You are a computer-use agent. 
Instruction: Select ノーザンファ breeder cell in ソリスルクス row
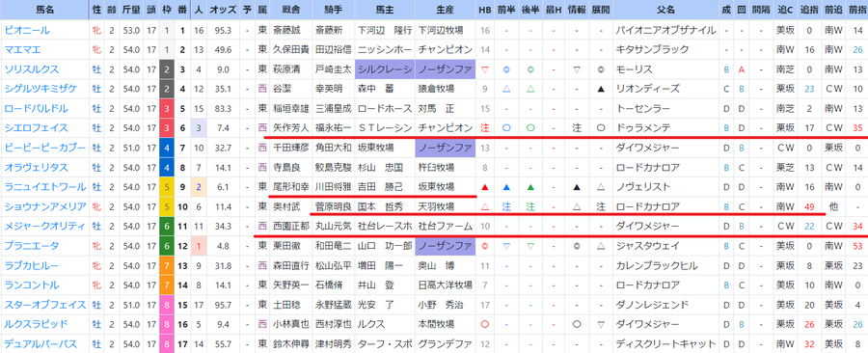pos(445,69)
